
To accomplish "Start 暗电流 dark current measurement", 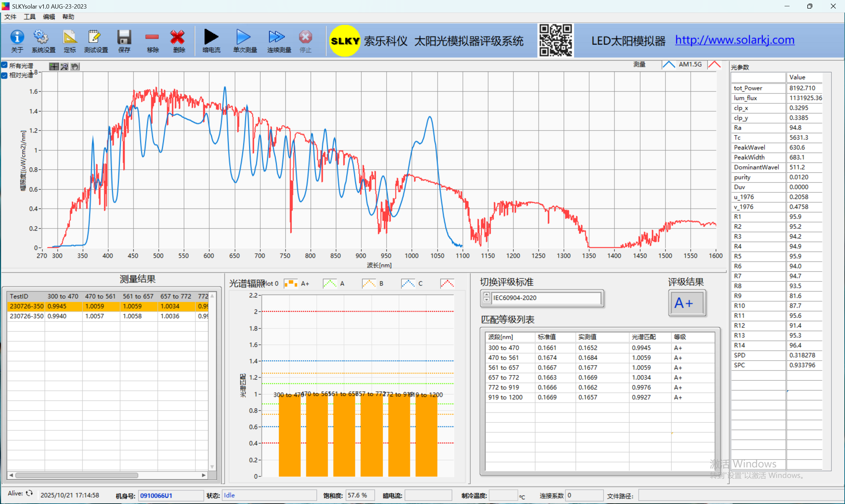I will pos(211,37).
